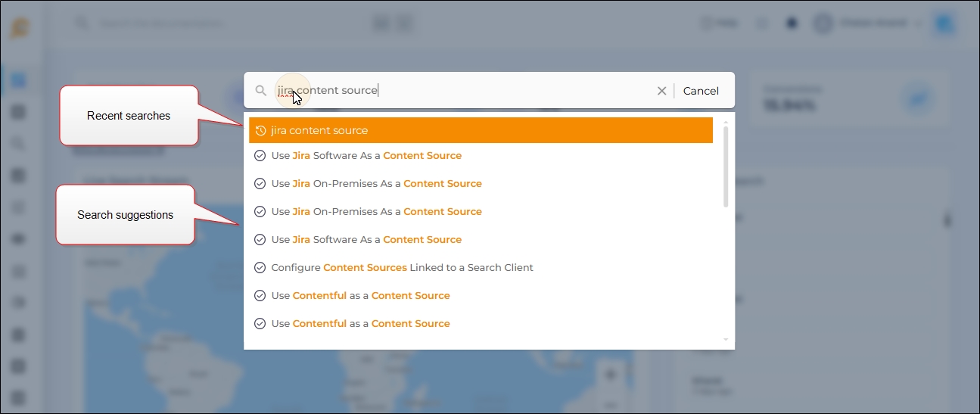
Task: Click the suggestions list scrollbar thumb
Action: pos(726,167)
